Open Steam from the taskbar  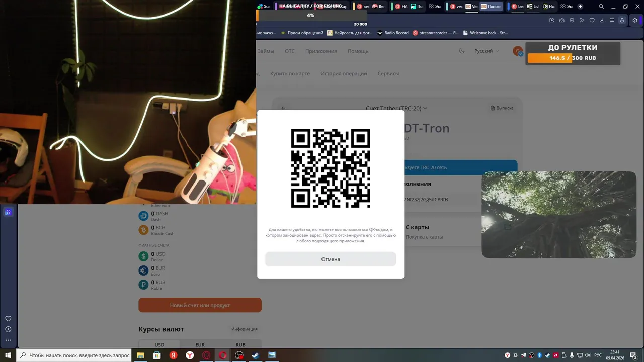(255, 355)
